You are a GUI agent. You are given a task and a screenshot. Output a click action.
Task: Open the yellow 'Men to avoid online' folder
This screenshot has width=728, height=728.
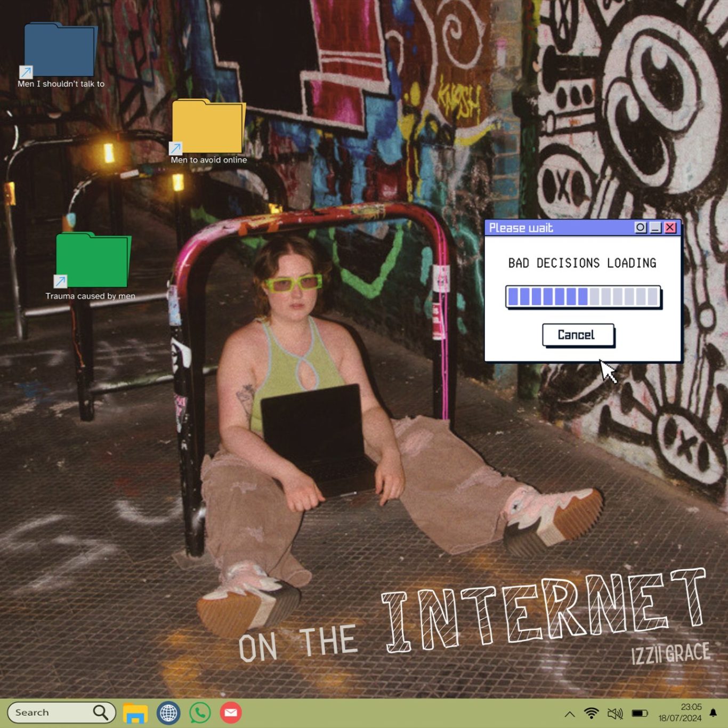[x=208, y=126]
